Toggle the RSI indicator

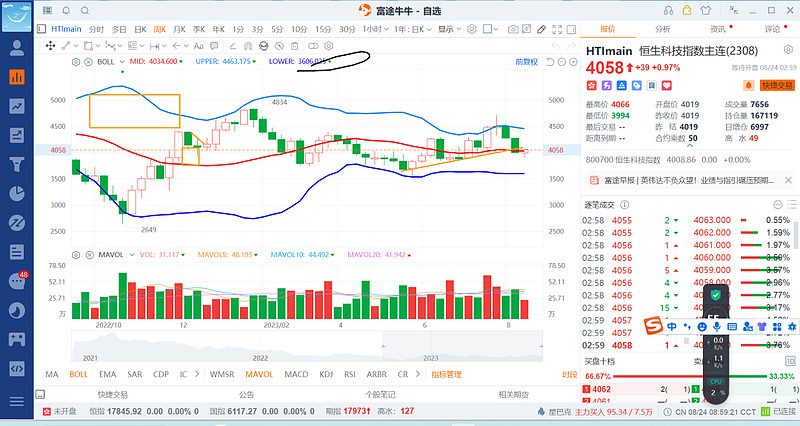349,374
